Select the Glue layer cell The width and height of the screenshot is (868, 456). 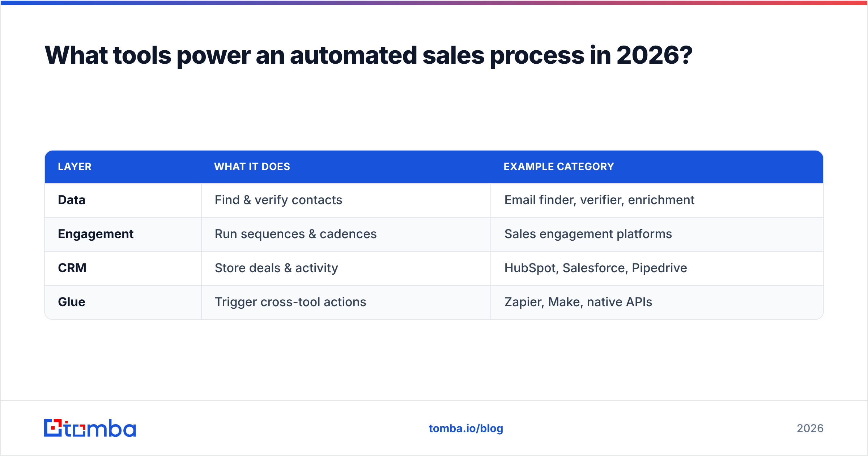pos(123,302)
